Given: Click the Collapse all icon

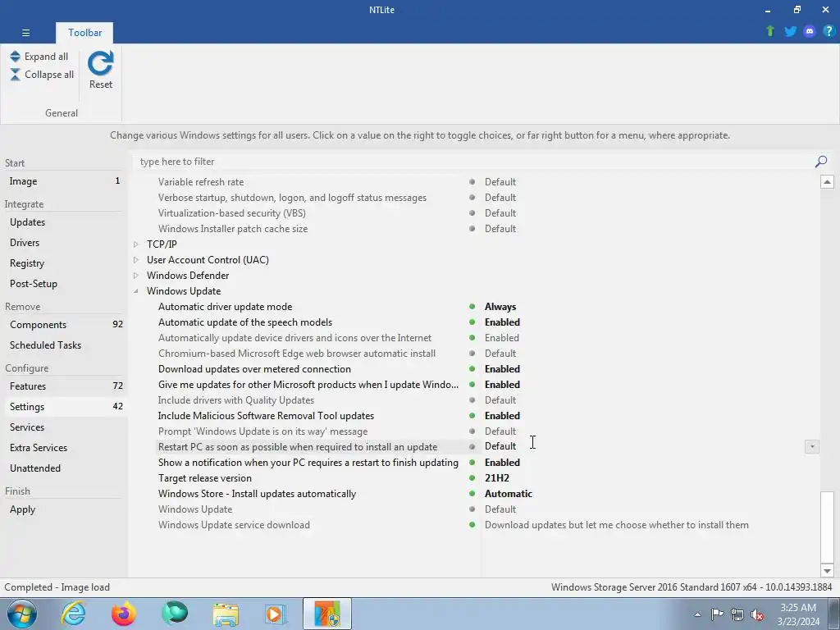Looking at the screenshot, I should [15, 75].
